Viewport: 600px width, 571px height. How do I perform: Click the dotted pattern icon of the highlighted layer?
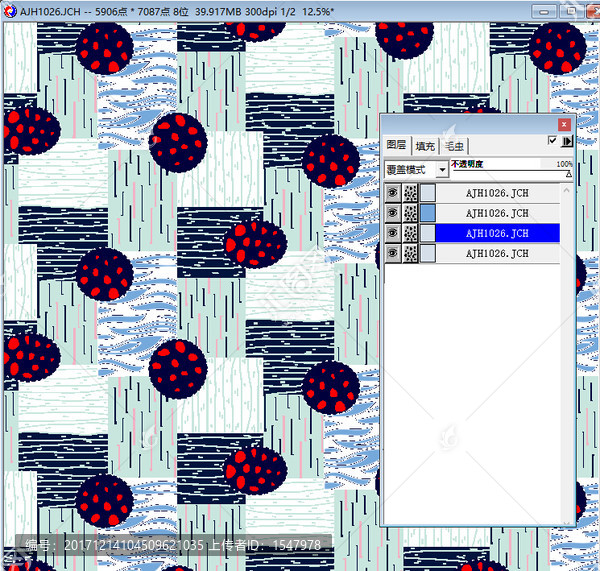(410, 233)
